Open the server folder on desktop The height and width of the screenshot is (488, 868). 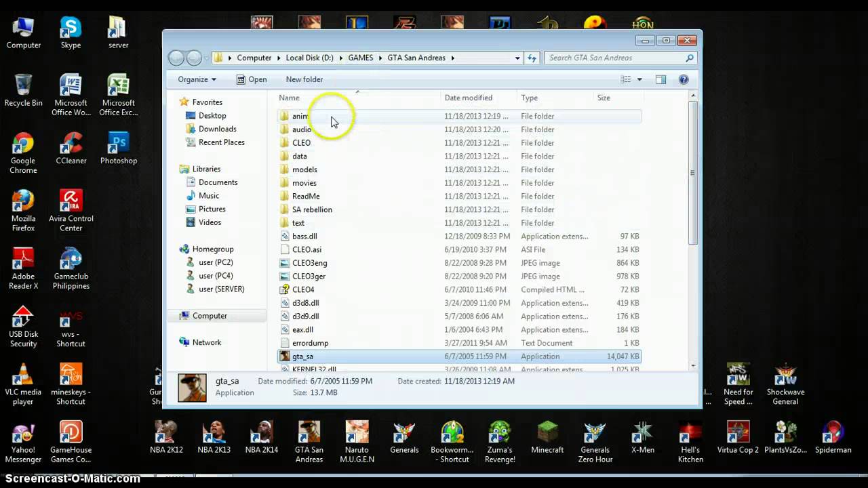[x=118, y=33]
